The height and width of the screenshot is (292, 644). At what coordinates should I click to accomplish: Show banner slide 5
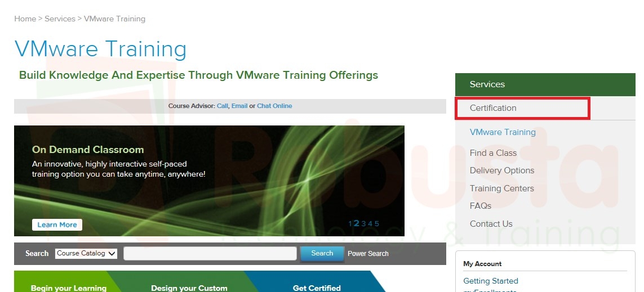376,223
